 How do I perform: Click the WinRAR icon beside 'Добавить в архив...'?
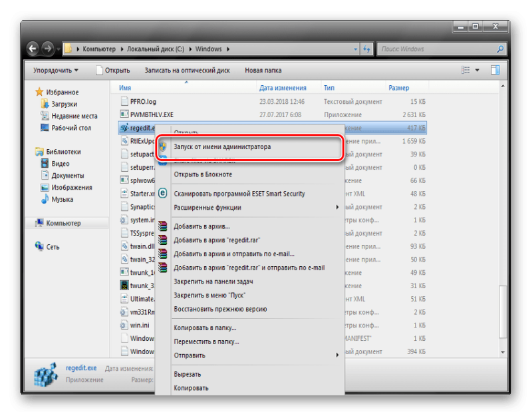coord(163,227)
